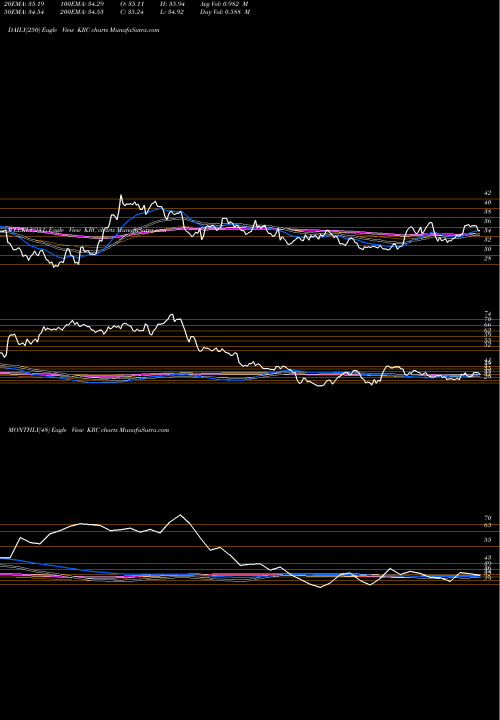Click the 20EMA value readout
The width and height of the screenshot is (500, 720).
[22, 3]
